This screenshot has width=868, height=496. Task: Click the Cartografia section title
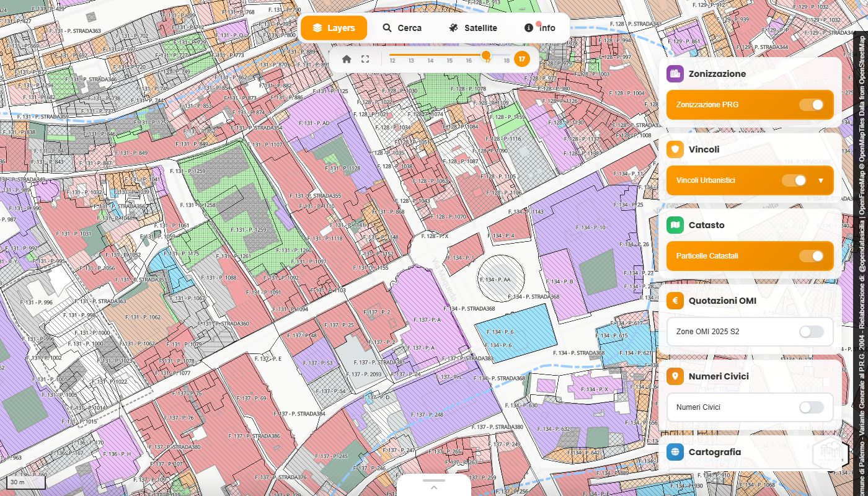click(715, 452)
